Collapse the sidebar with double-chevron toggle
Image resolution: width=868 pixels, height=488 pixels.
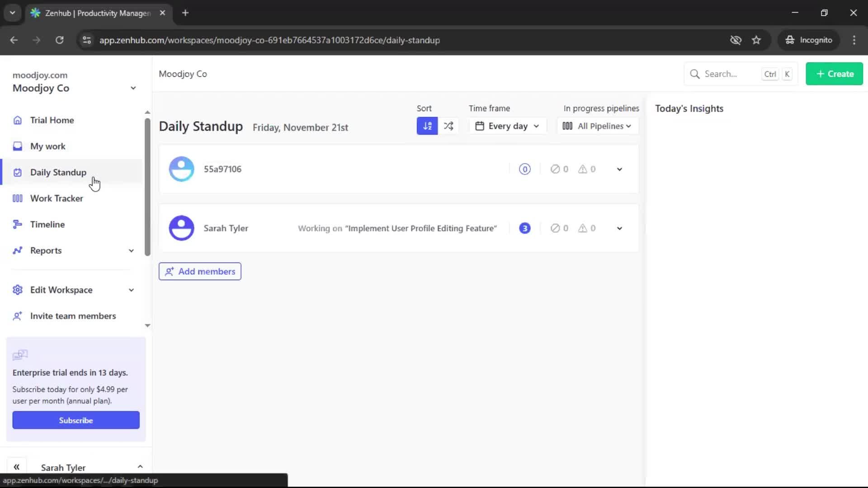17,466
